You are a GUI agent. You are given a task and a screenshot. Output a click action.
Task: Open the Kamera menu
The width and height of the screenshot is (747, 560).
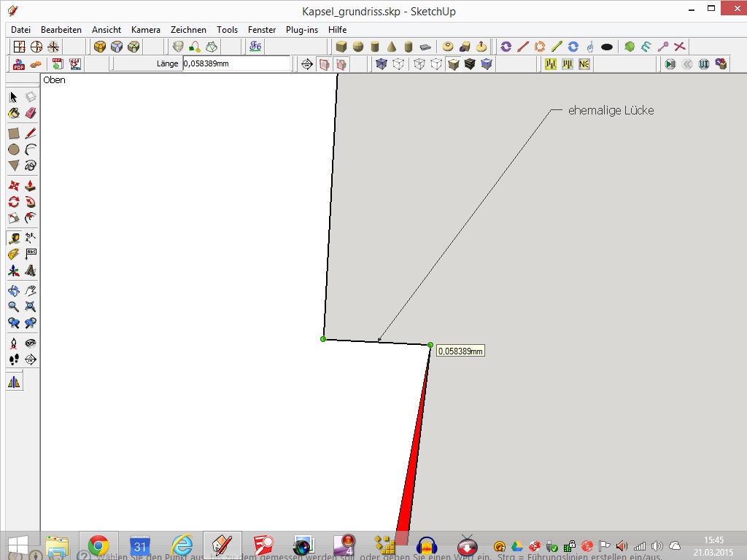tap(145, 30)
